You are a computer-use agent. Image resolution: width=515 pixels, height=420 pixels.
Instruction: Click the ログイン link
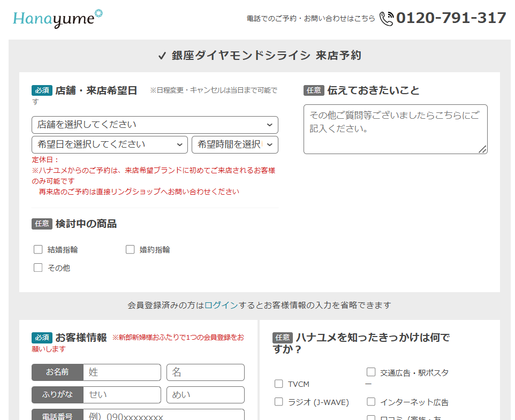tap(221, 305)
